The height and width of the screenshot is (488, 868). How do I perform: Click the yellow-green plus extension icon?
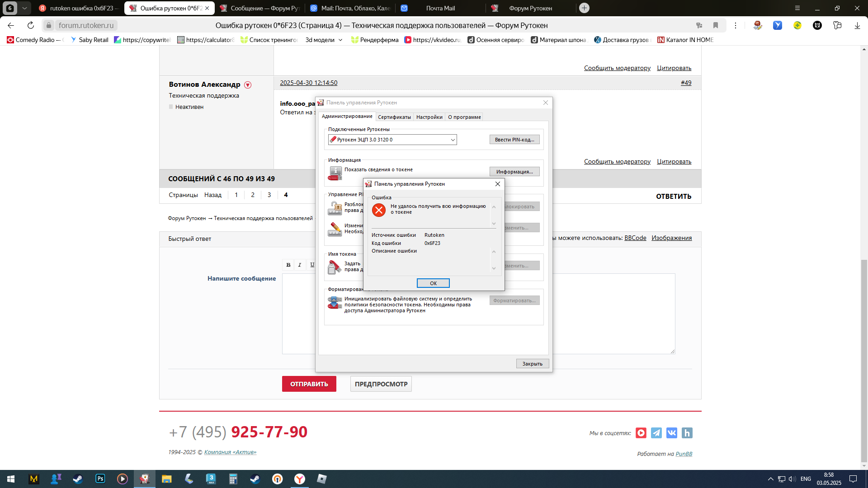[797, 25]
